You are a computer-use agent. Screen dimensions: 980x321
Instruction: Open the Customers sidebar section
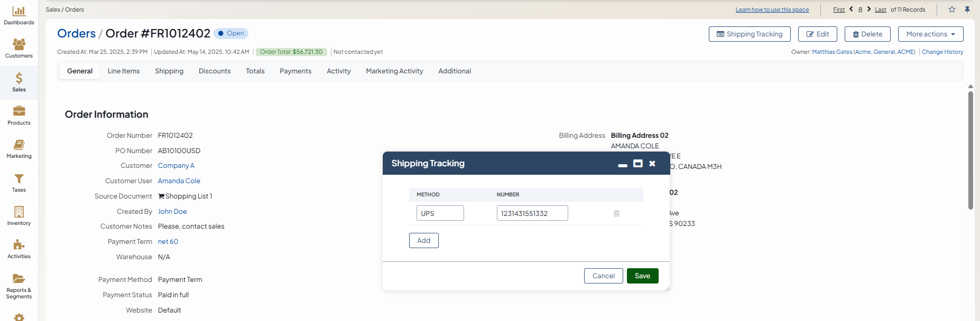point(19,49)
